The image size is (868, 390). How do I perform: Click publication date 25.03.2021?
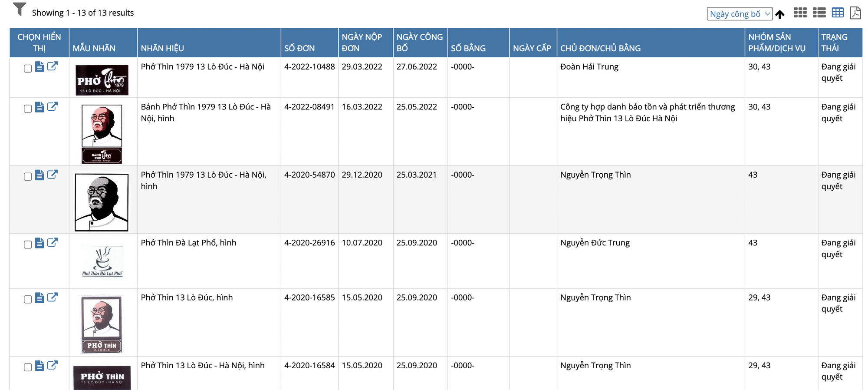[417, 175]
